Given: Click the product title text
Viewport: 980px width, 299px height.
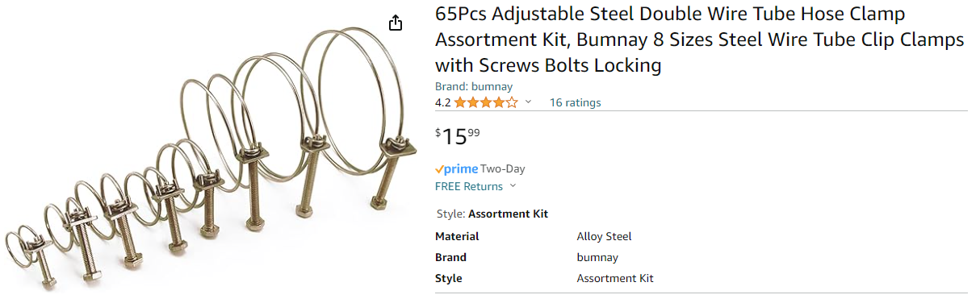Looking at the screenshot, I should 699,39.
